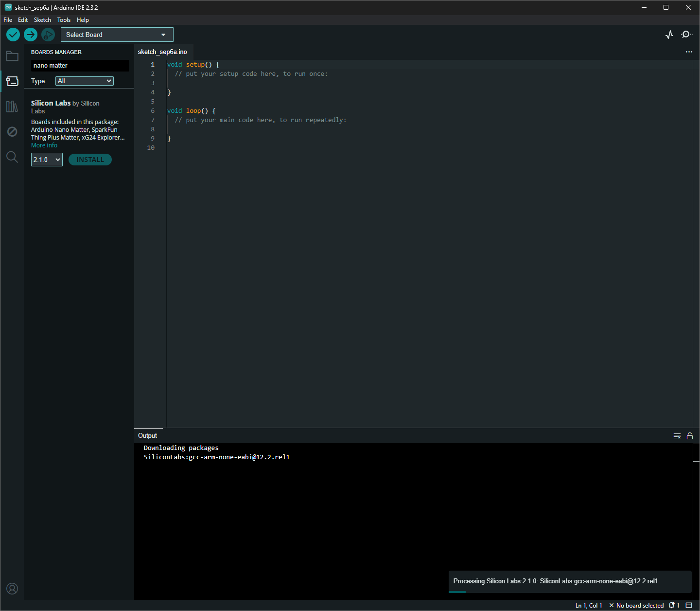Click the 'put your setup code here' comment
This screenshot has width=700, height=611.
[x=251, y=74]
